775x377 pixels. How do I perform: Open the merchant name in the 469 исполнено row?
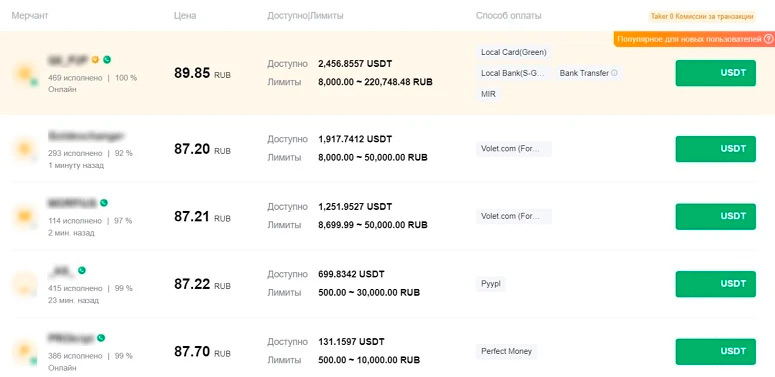point(68,60)
